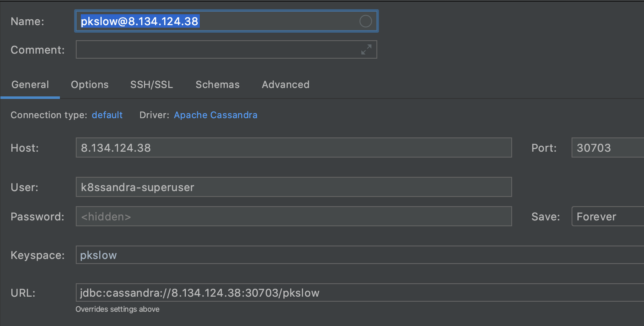Click the 'User:' label
This screenshot has height=326, width=644.
[x=24, y=187]
